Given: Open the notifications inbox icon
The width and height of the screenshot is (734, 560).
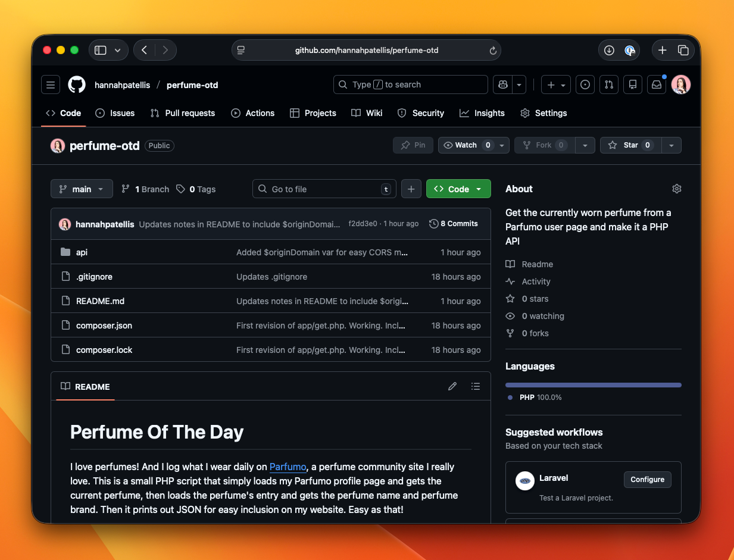Looking at the screenshot, I should [x=657, y=85].
